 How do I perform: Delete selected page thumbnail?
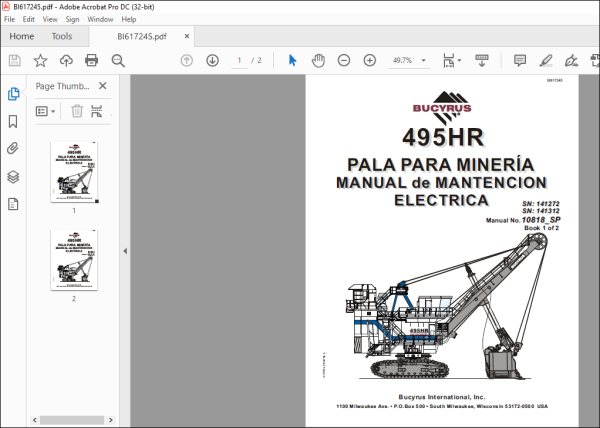pos(77,111)
